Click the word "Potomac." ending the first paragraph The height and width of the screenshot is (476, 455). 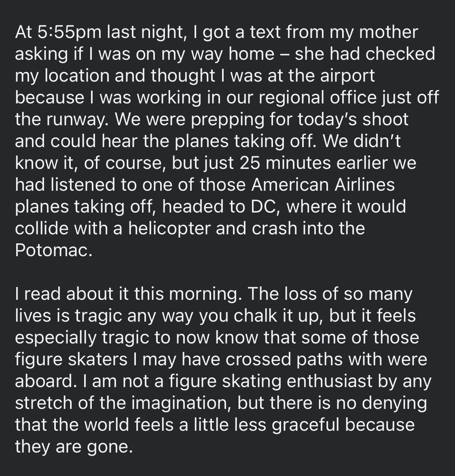(53, 250)
